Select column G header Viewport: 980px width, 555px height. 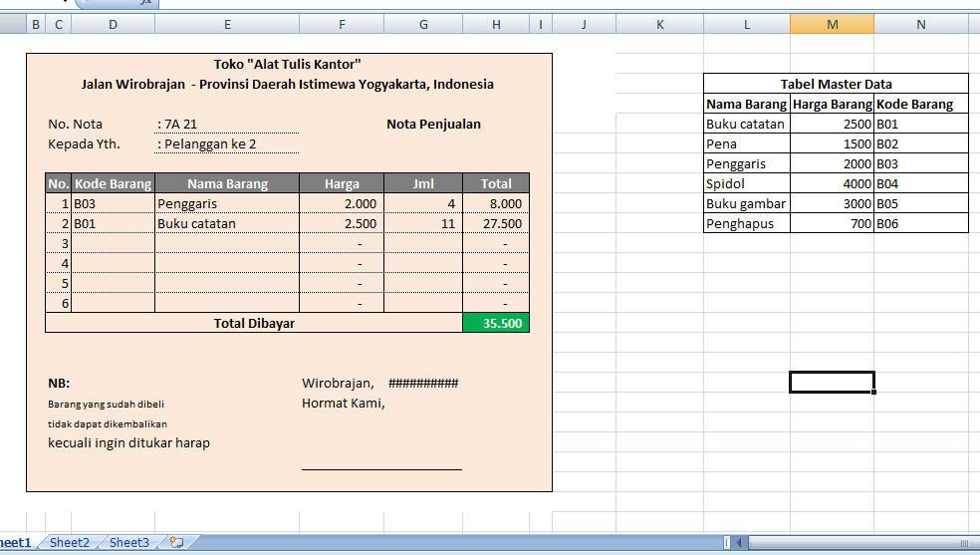pos(423,24)
